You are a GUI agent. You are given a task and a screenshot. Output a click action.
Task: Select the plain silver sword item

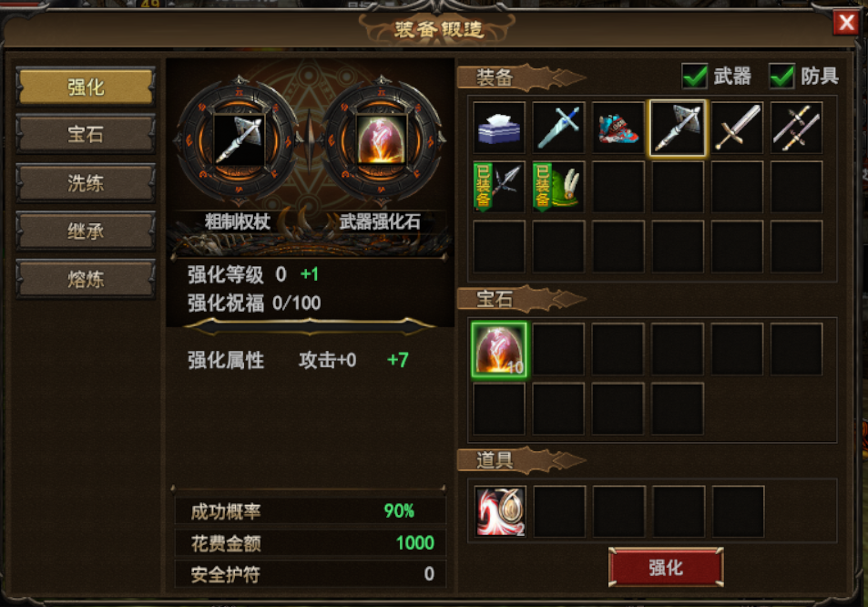(x=737, y=128)
